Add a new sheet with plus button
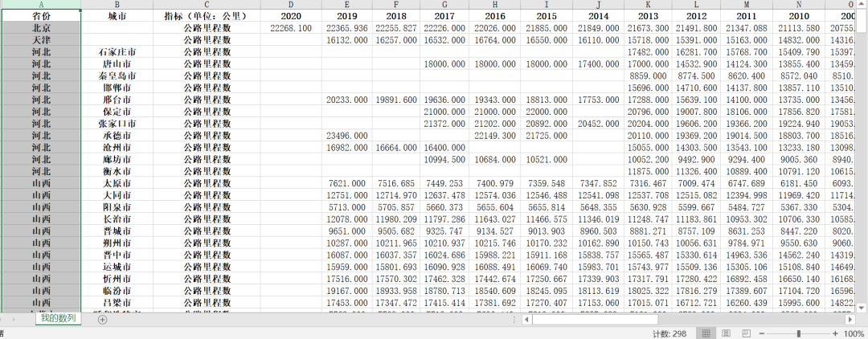 102,319
